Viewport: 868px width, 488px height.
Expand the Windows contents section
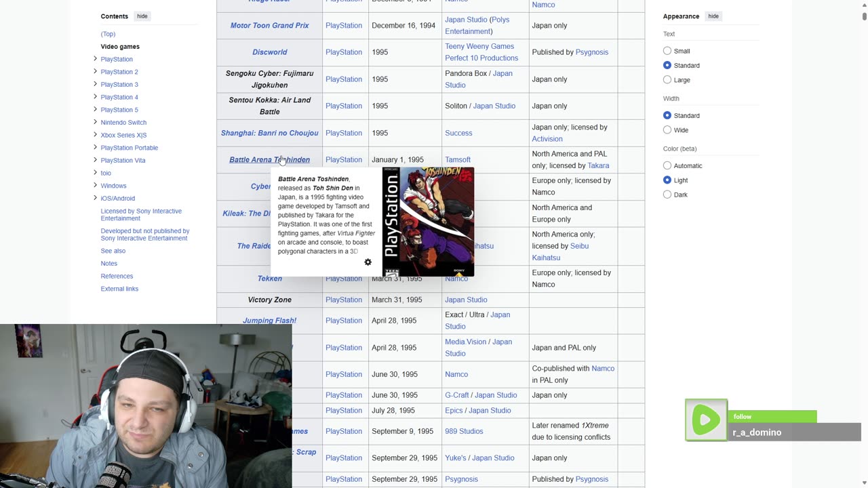click(x=95, y=185)
